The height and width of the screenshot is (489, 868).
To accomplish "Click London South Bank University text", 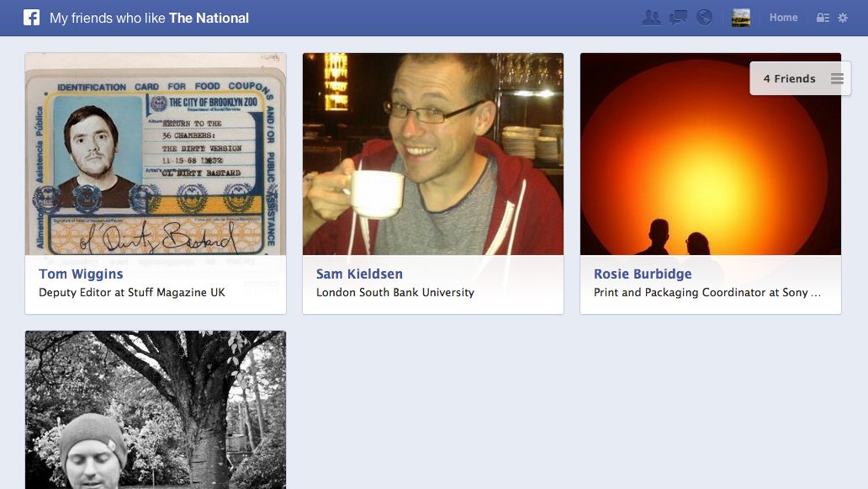I will (395, 292).
